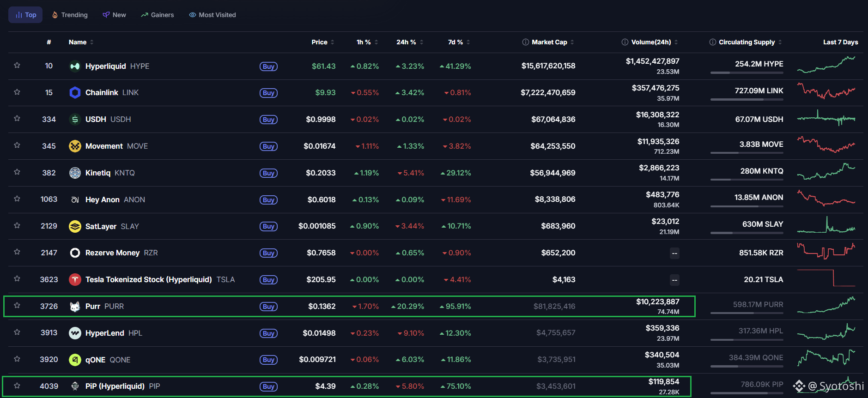Sort by rank number column
The width and height of the screenshot is (868, 398).
point(49,42)
